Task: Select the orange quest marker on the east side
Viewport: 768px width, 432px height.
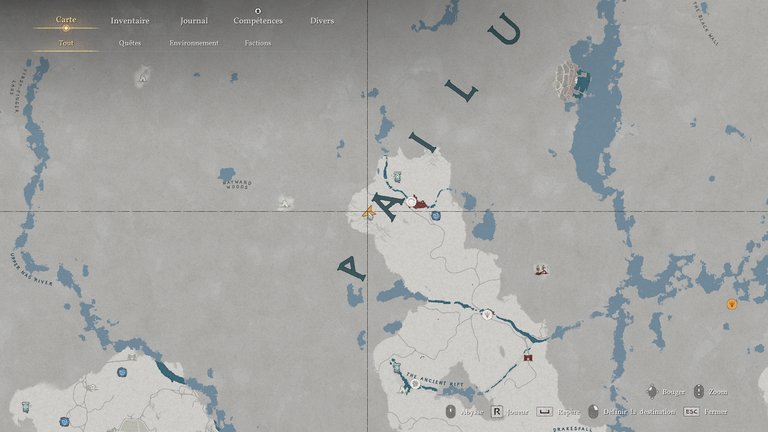Action: coord(731,304)
